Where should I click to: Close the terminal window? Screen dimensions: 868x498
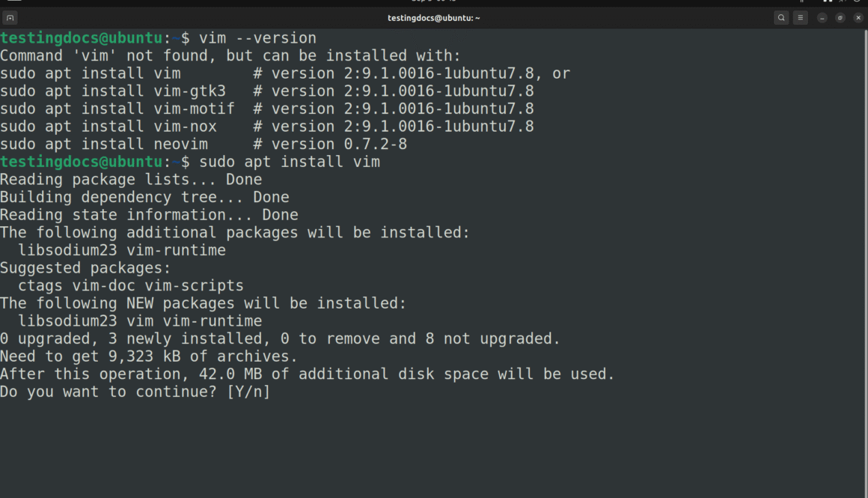pos(858,18)
